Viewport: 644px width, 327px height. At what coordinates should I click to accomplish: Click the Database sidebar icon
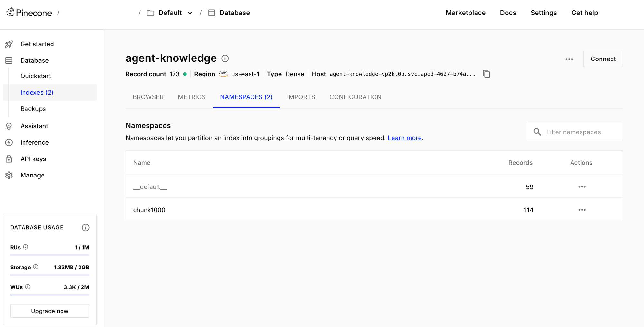click(x=9, y=60)
